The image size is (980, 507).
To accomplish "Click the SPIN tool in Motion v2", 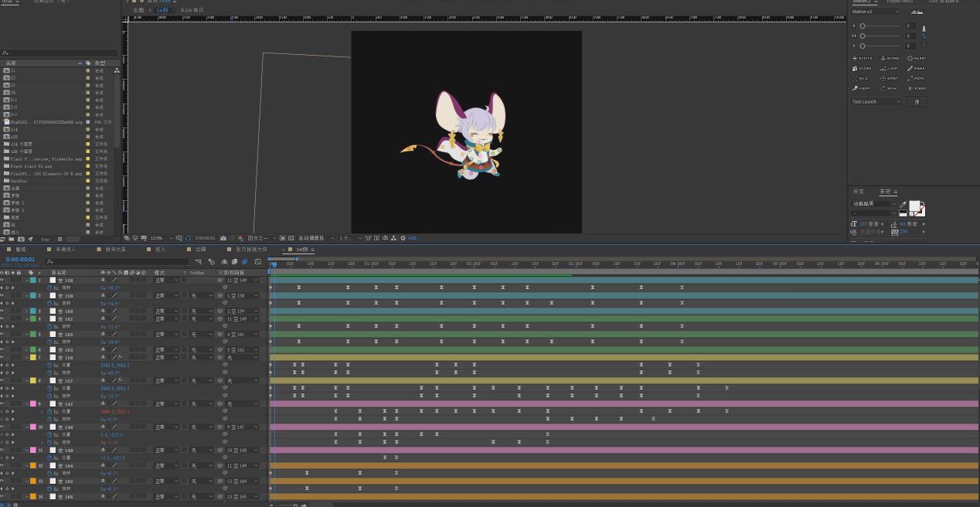I will [889, 88].
